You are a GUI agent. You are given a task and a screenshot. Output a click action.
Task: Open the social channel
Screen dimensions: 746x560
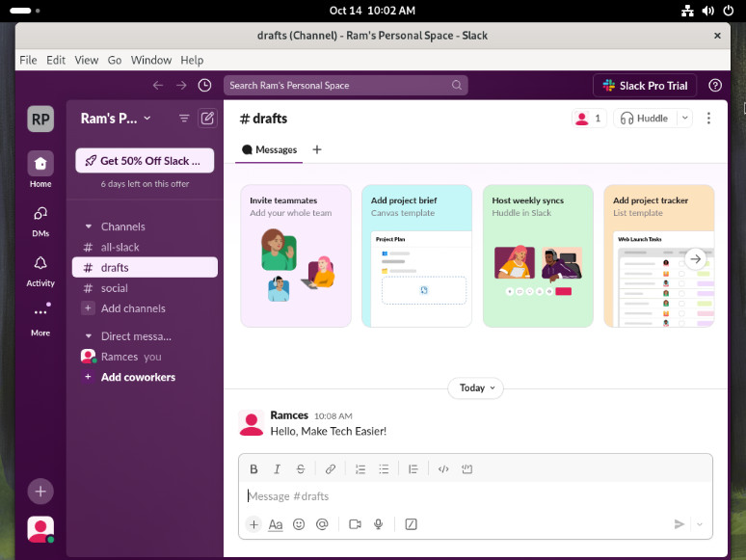(145, 288)
